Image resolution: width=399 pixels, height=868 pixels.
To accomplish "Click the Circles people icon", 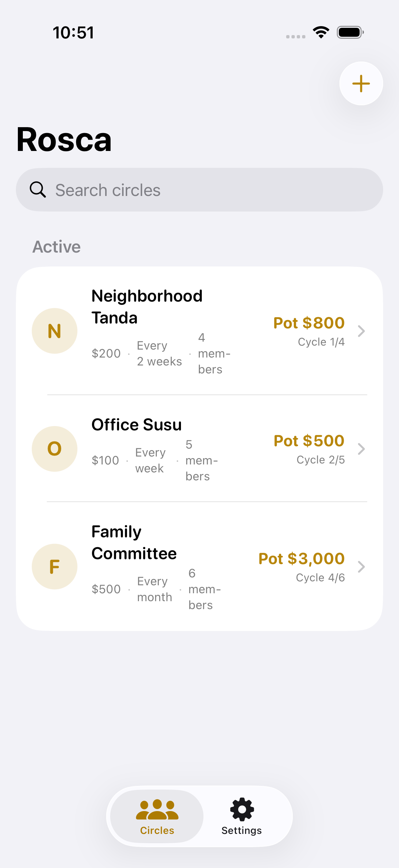I will pyautogui.click(x=157, y=809).
